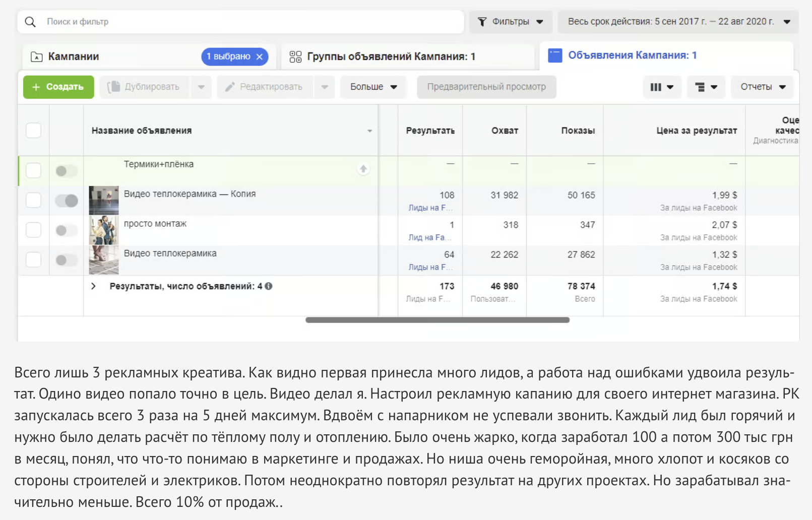Remove the '1 выбрано' selection with X
This screenshot has height=520, width=812.
(x=260, y=56)
